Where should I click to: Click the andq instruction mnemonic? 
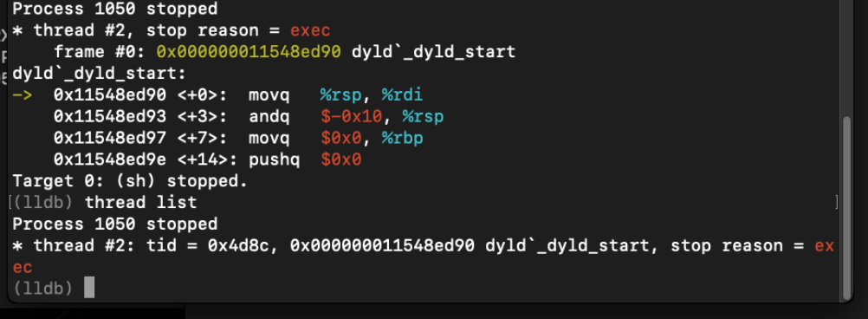click(x=269, y=117)
